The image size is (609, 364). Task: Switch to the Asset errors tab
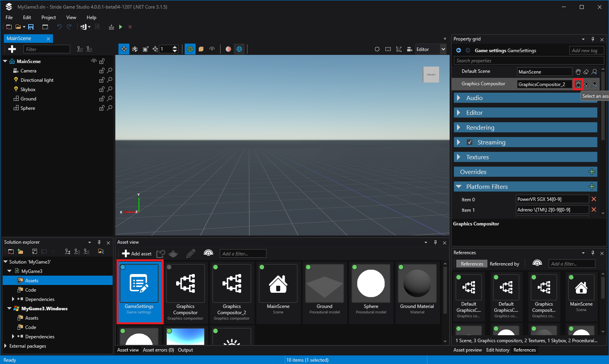[x=158, y=350]
